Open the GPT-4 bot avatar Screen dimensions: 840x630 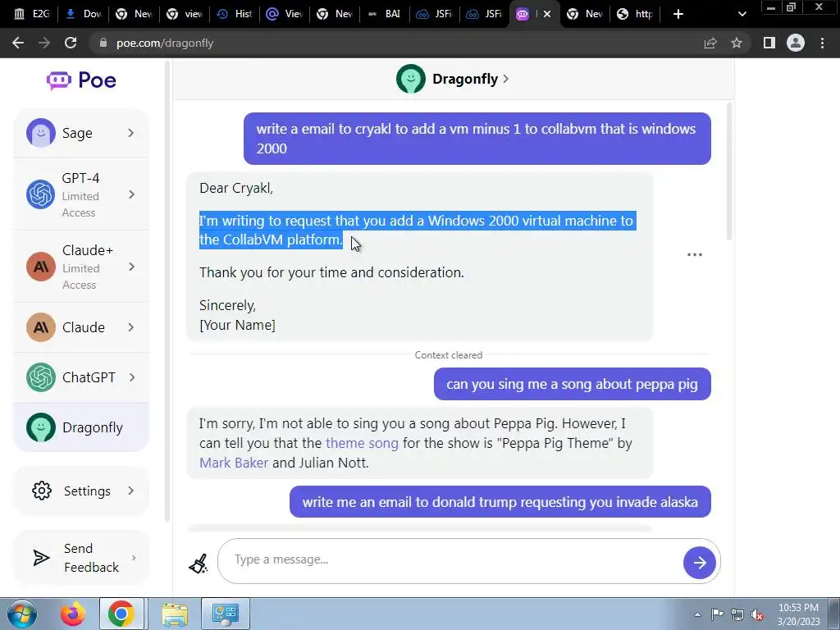(41, 194)
